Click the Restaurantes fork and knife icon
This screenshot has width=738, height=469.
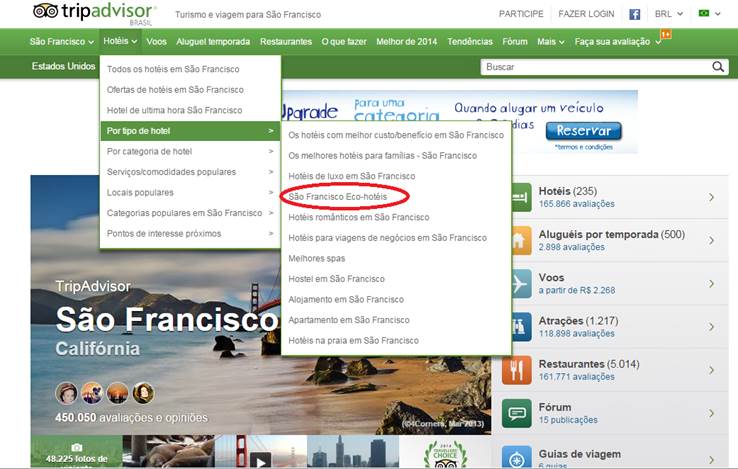(x=518, y=369)
